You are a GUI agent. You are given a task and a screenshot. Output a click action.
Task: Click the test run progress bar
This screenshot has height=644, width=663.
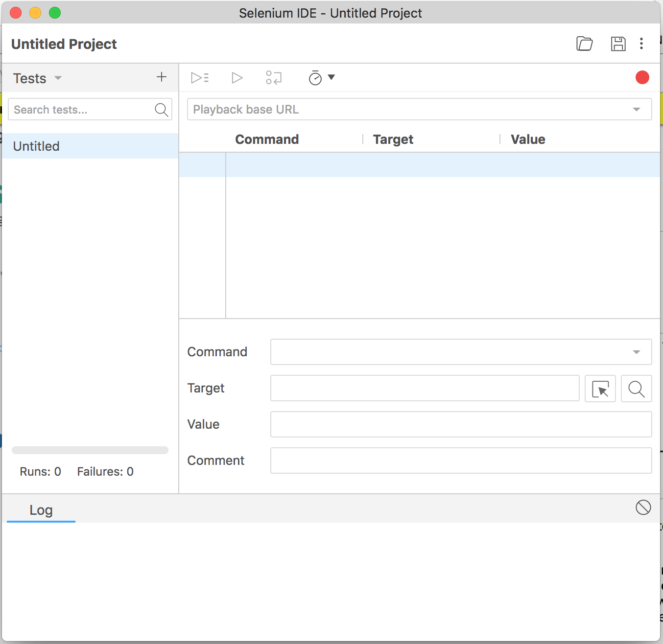point(90,450)
